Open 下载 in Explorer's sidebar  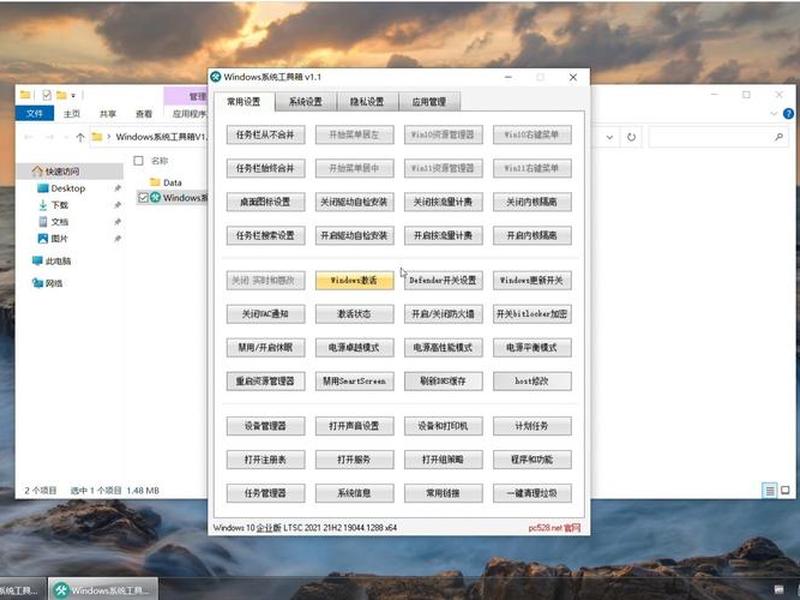coord(59,205)
